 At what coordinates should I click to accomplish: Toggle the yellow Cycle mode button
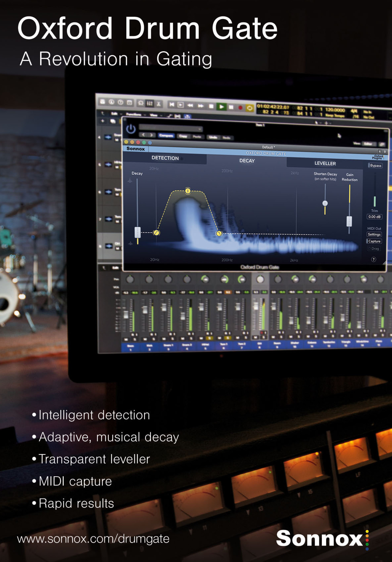click(250, 108)
